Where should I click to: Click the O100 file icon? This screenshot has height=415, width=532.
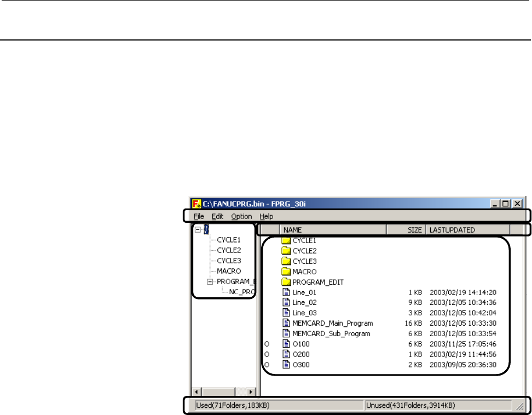point(286,344)
